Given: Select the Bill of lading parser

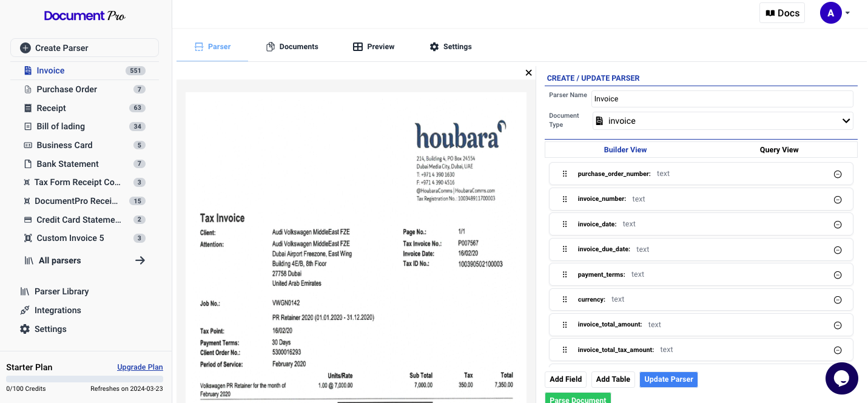Looking at the screenshot, I should 59,126.
